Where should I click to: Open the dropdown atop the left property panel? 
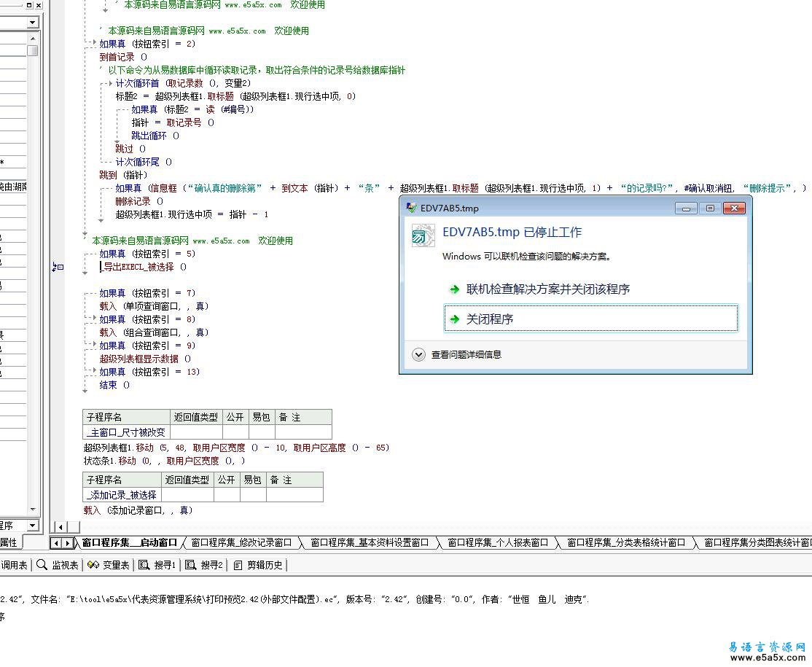33,23
